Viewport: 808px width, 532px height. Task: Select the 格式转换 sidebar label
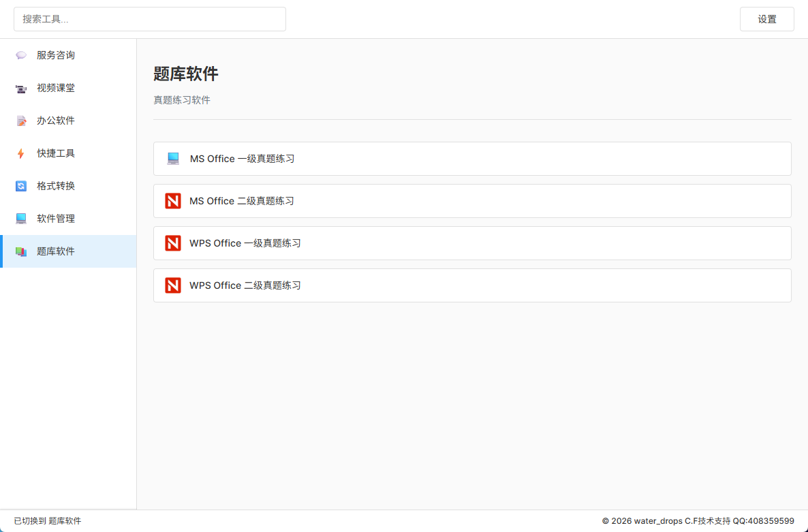pyautogui.click(x=56, y=186)
